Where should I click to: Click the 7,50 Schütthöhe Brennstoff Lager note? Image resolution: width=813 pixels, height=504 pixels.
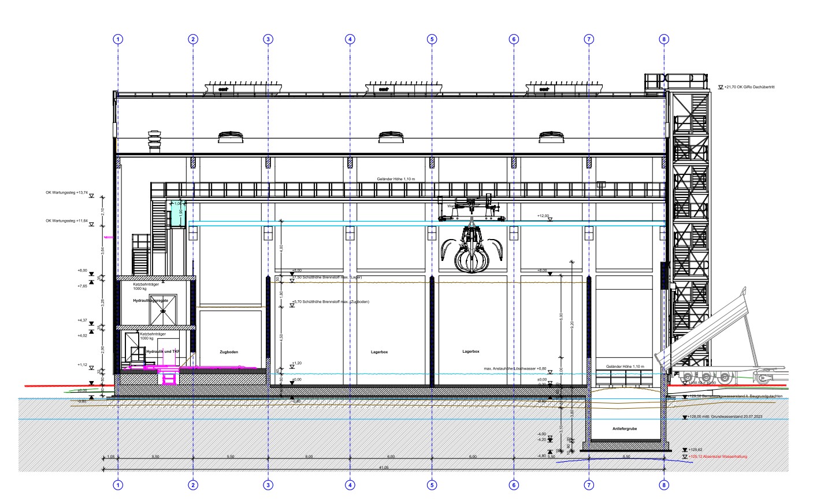[x=328, y=277]
